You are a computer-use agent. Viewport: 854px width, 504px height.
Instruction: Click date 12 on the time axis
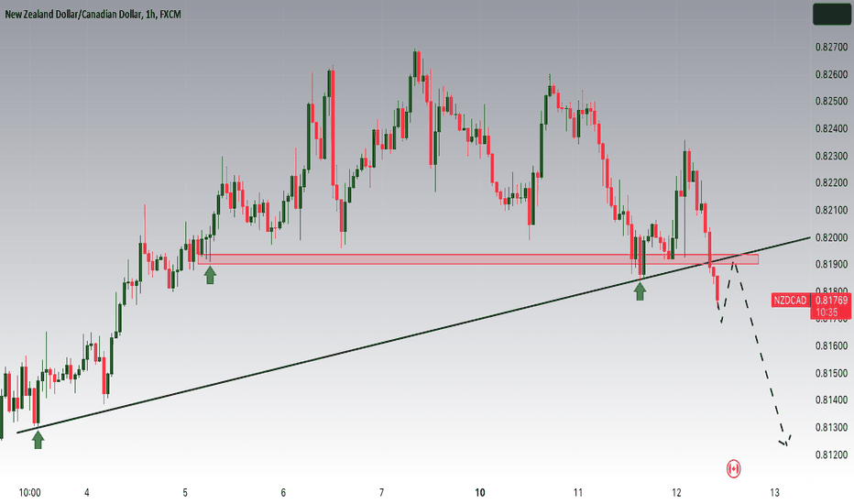point(676,493)
